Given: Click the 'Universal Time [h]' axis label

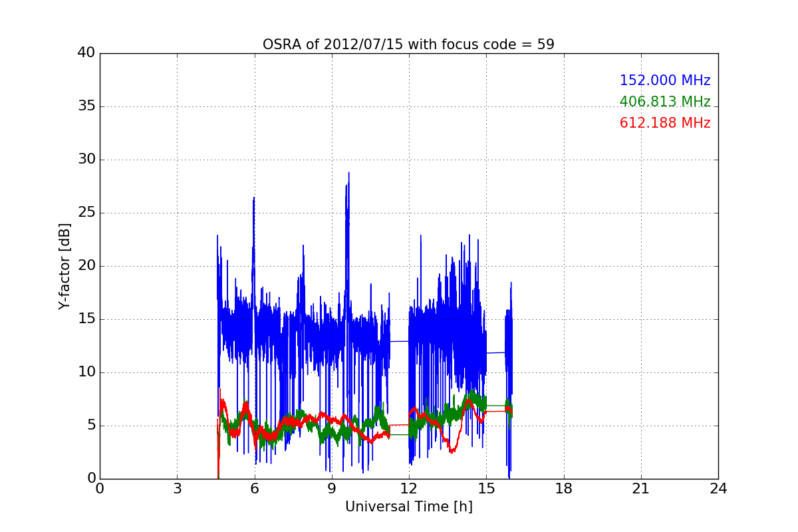Looking at the screenshot, I should [408, 507].
